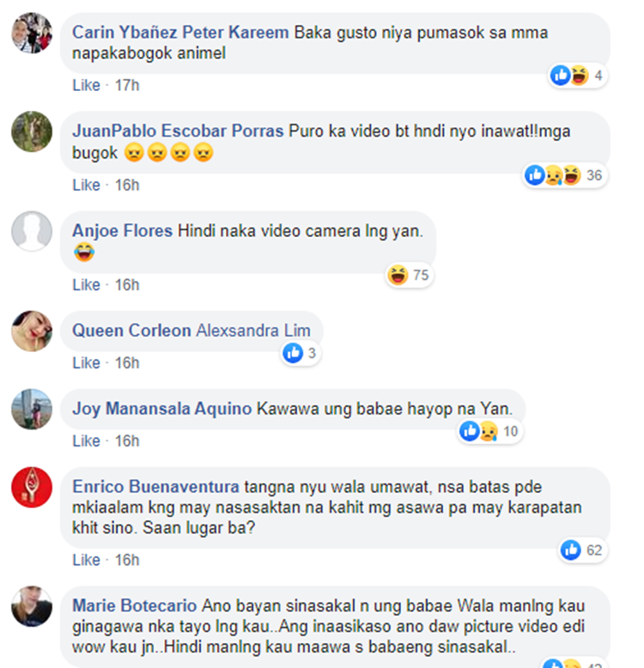This screenshot has width=644, height=668.
Task: Click Enrico Buenaventura's red avatar
Action: point(32,488)
